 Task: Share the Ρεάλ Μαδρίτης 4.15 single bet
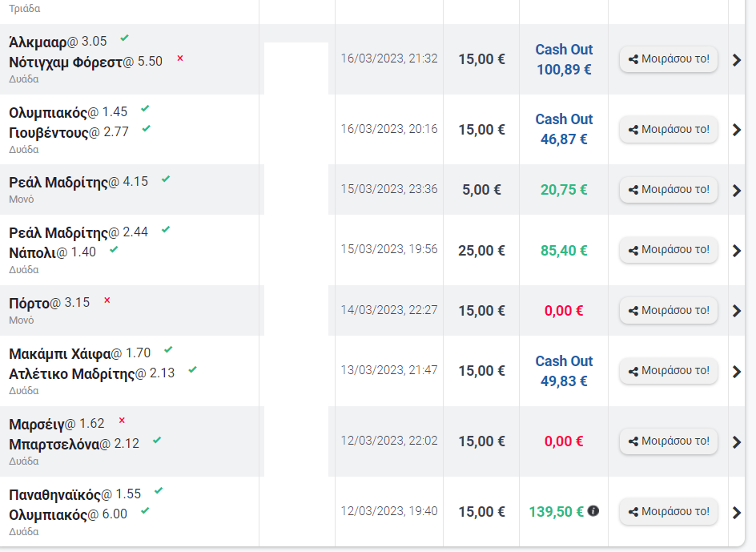668,190
